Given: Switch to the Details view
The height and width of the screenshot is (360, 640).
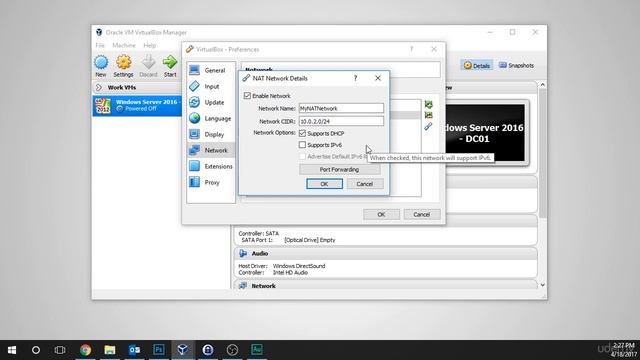Looking at the screenshot, I should point(477,65).
